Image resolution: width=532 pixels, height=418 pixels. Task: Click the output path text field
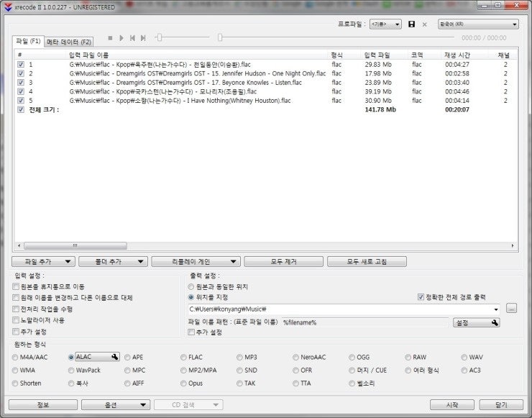pyautogui.click(x=340, y=309)
